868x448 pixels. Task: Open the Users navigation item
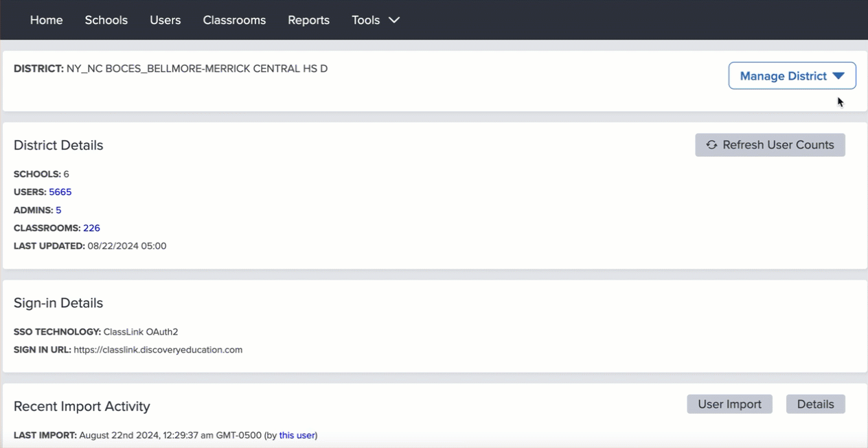(x=165, y=20)
